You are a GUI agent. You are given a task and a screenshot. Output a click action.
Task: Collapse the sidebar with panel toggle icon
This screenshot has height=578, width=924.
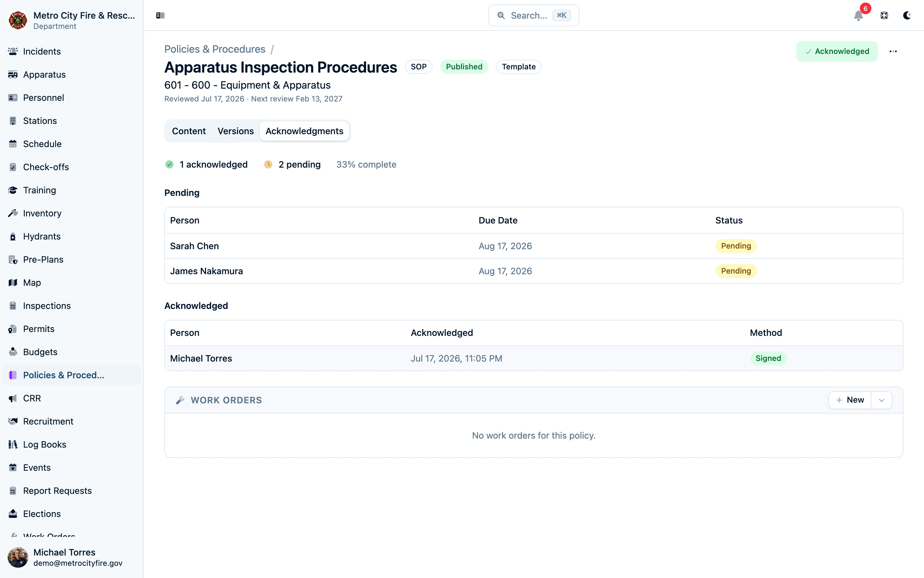160,15
